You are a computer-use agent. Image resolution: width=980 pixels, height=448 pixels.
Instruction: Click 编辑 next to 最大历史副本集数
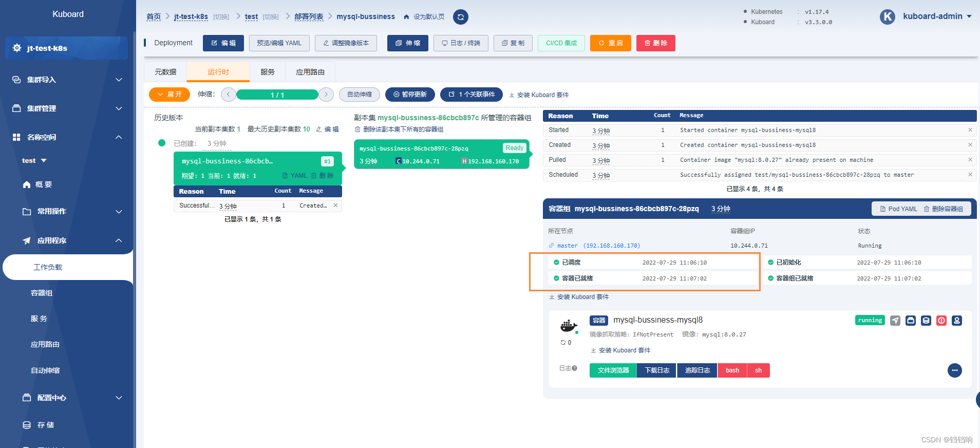click(x=328, y=129)
